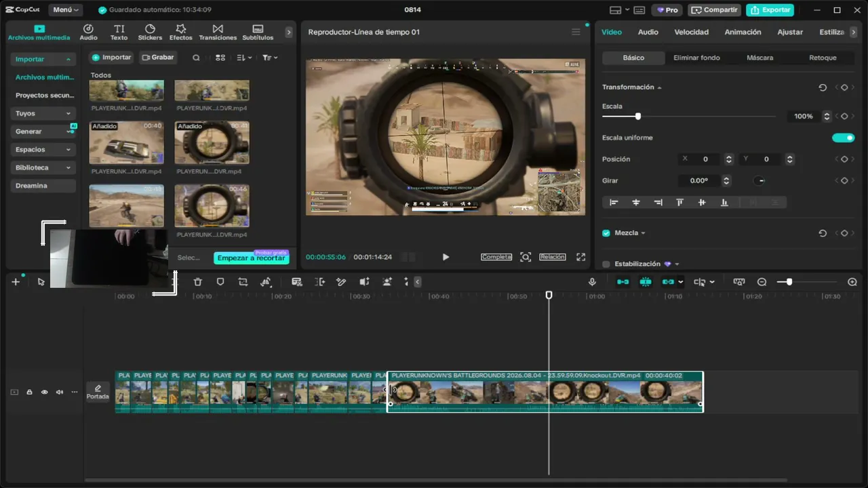Toggle Escala uniforme switch
Screen dimensions: 868x488
(844, 138)
